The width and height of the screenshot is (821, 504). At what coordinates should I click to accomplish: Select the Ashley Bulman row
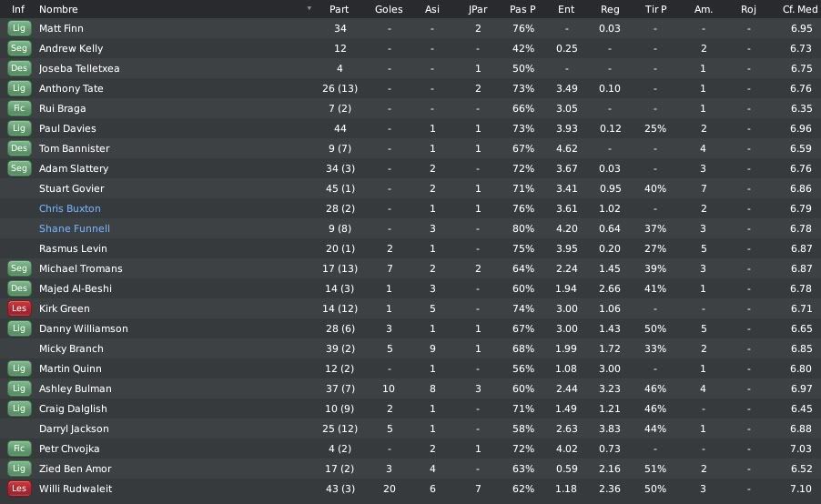coord(410,388)
